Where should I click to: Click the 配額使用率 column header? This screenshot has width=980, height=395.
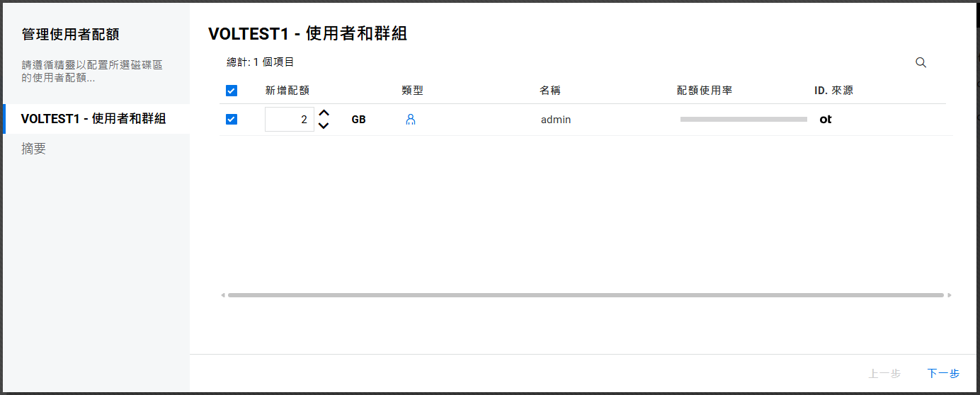(704, 91)
